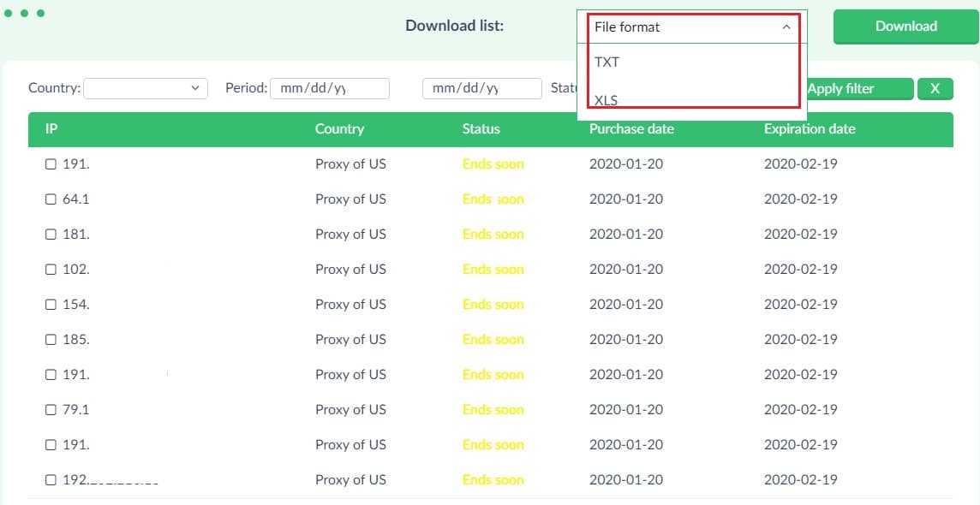Focus the Period start date field
The height and width of the screenshot is (505, 980).
pyautogui.click(x=330, y=88)
